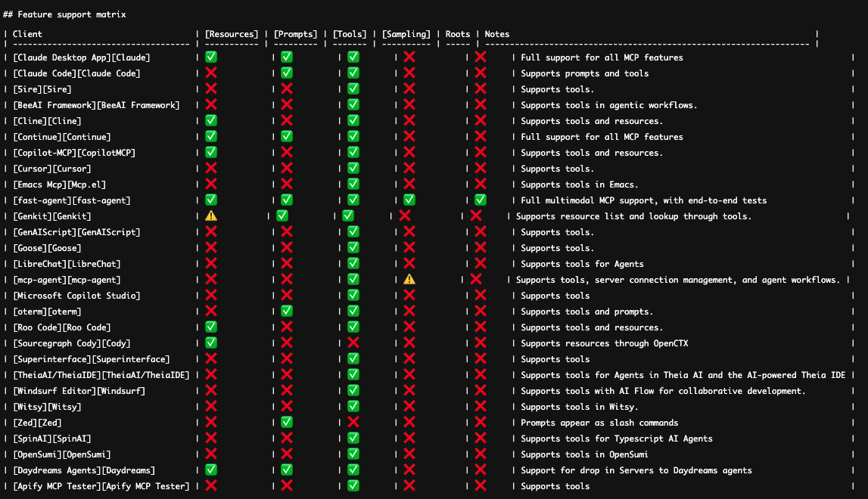Click the '[Apify MCP Tester][Apify MCP Tester]' client name
Viewport: 868px width, 499px height.
101,486
